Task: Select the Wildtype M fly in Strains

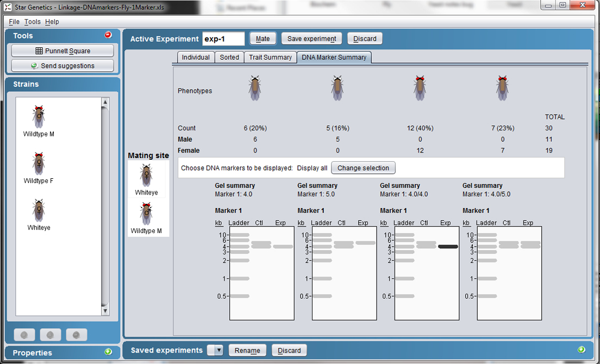Action: 39,117
